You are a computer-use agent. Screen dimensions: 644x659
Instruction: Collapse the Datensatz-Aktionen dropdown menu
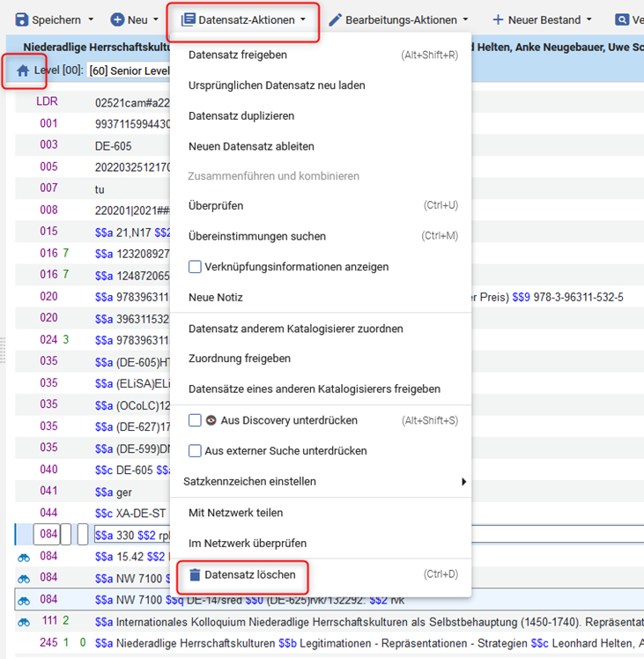244,19
